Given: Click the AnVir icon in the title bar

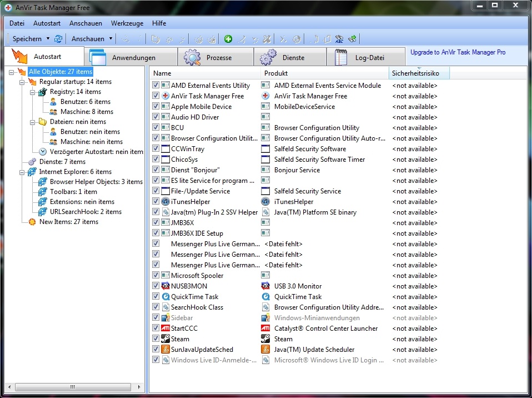Looking at the screenshot, I should [x=8, y=7].
